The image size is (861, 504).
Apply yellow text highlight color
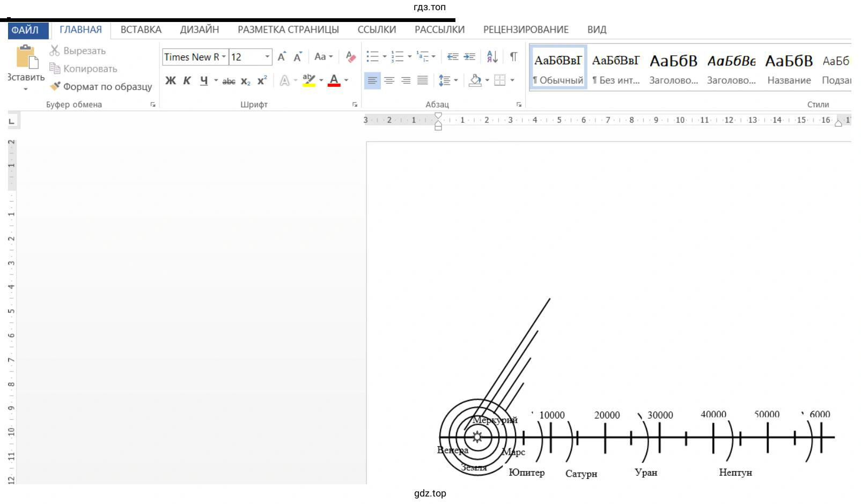tap(309, 81)
